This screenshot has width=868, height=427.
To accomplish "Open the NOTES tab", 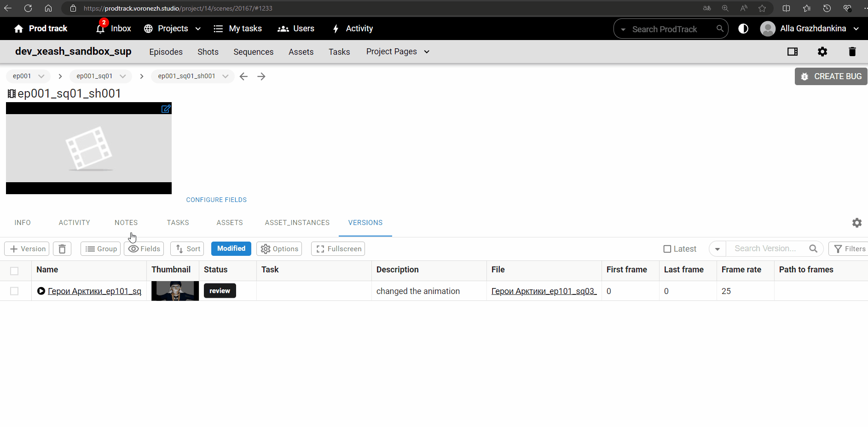I will tap(126, 223).
